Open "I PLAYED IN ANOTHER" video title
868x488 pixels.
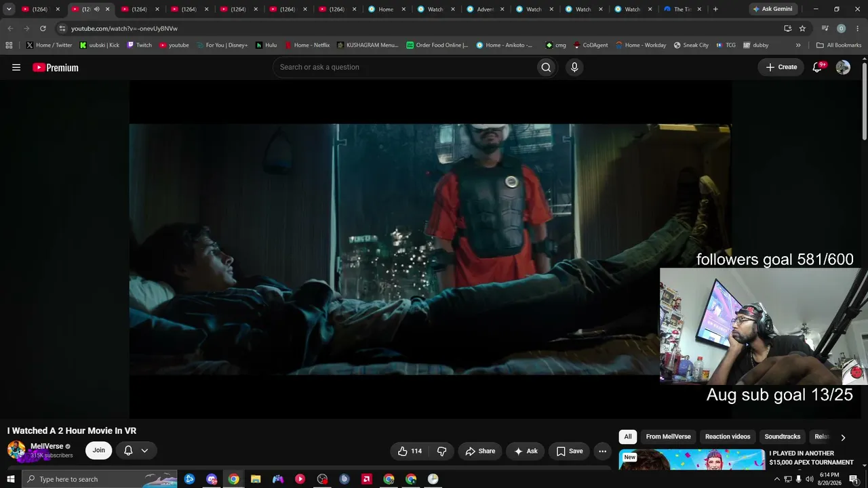click(811, 457)
